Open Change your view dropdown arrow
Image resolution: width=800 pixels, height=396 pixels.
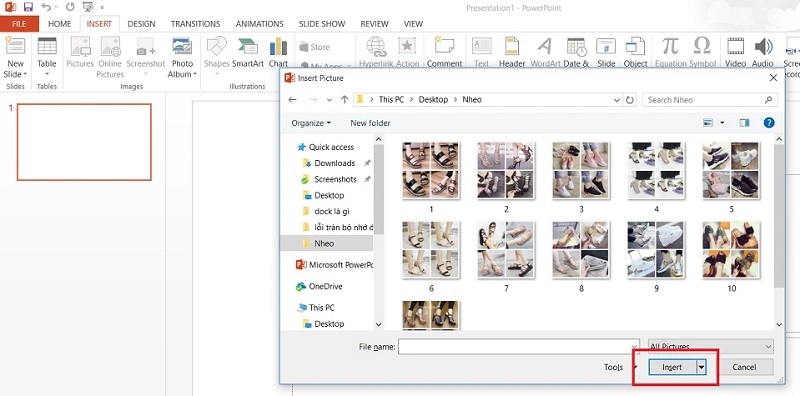[722, 122]
